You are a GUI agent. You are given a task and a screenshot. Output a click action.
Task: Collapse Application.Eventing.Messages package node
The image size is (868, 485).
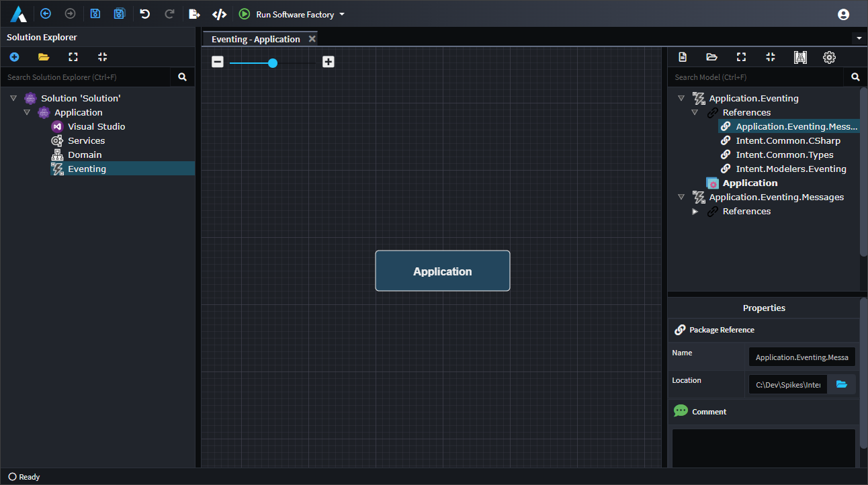point(681,197)
